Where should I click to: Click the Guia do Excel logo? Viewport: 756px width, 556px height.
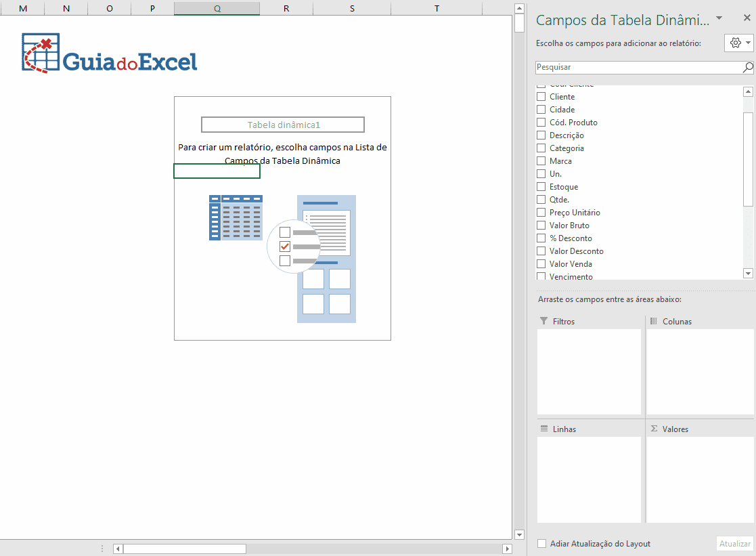coord(110,54)
